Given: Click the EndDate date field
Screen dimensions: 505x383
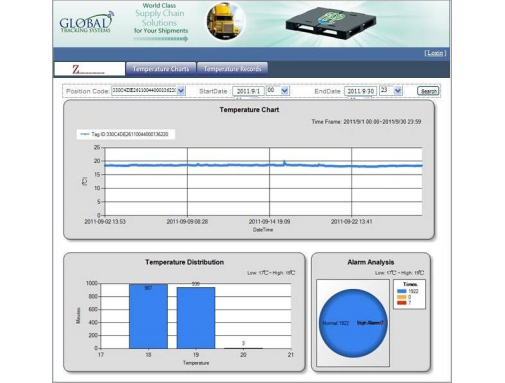Looking at the screenshot, I should pos(360,91).
